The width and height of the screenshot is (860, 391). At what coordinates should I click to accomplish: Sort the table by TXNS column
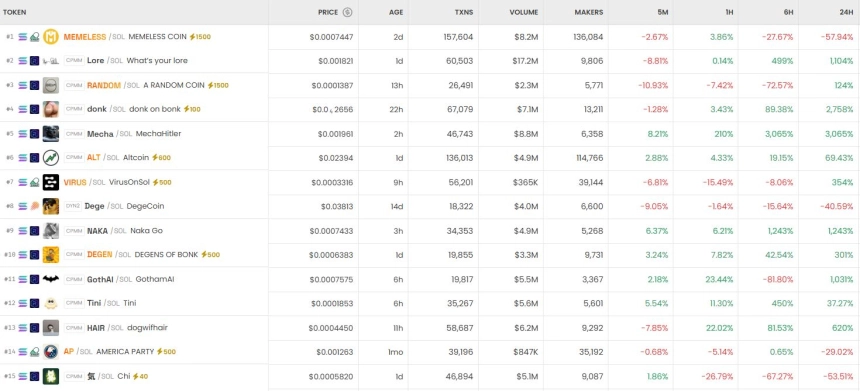pos(463,12)
